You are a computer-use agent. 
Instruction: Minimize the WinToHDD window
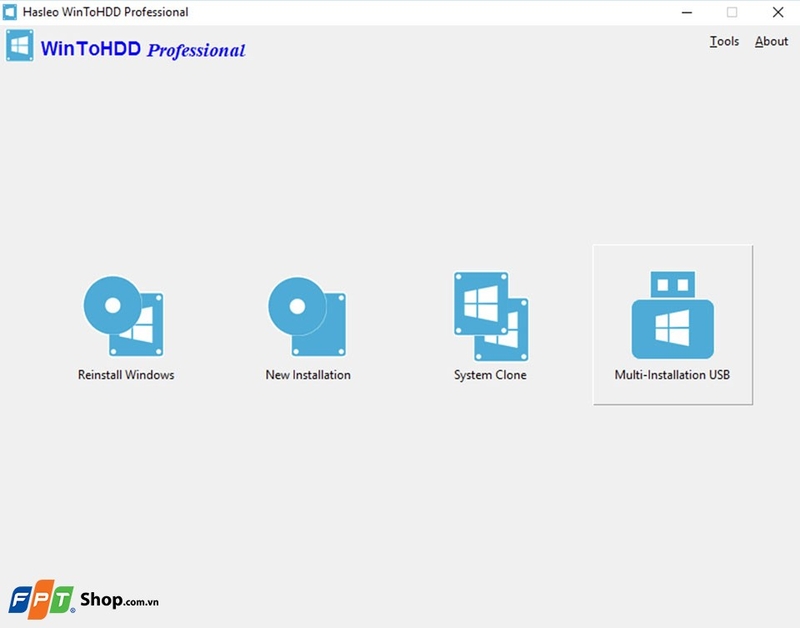(686, 13)
